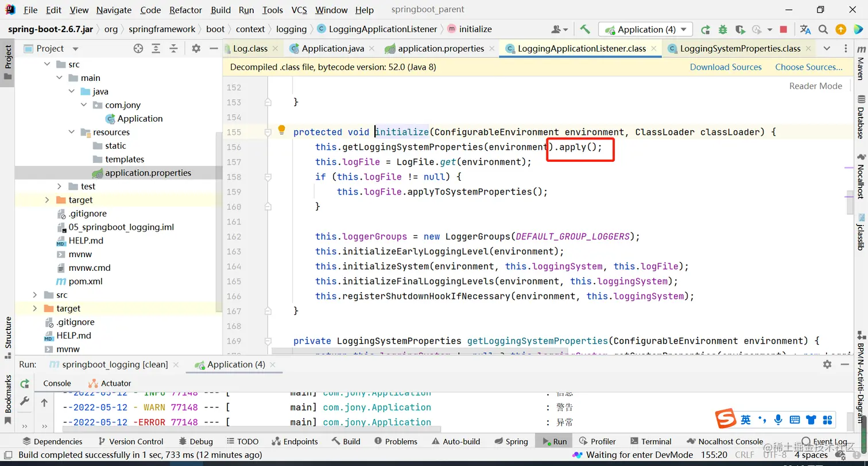Expand all nodes in Project panel
Image resolution: width=868 pixels, height=466 pixels.
pos(156,49)
